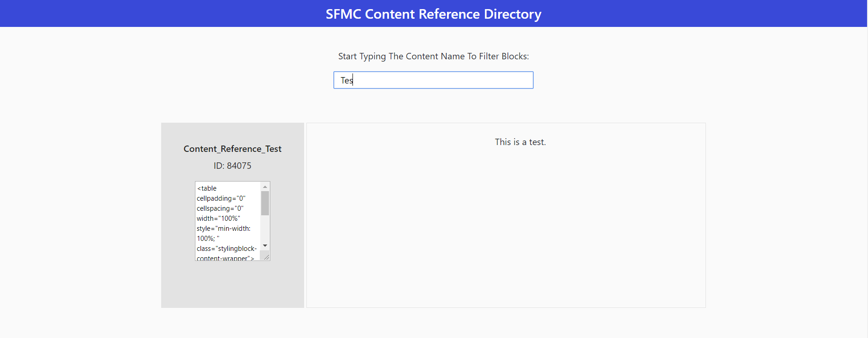Click the SFMC Content Reference Directory header title
The height and width of the screenshot is (338, 868).
click(433, 14)
